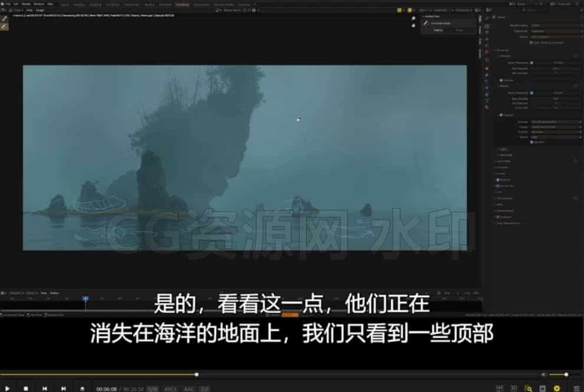Open the render Device dropdown
Viewport: 584px width, 392px height.
click(556, 37)
